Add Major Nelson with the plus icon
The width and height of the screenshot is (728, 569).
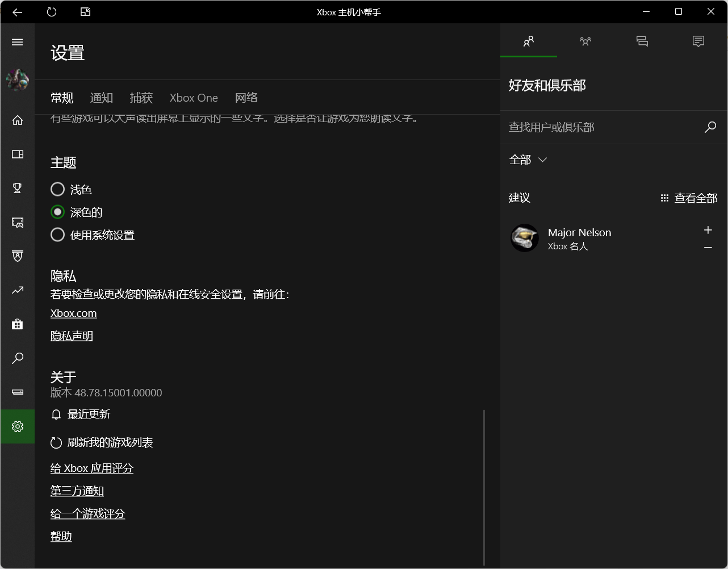(708, 230)
